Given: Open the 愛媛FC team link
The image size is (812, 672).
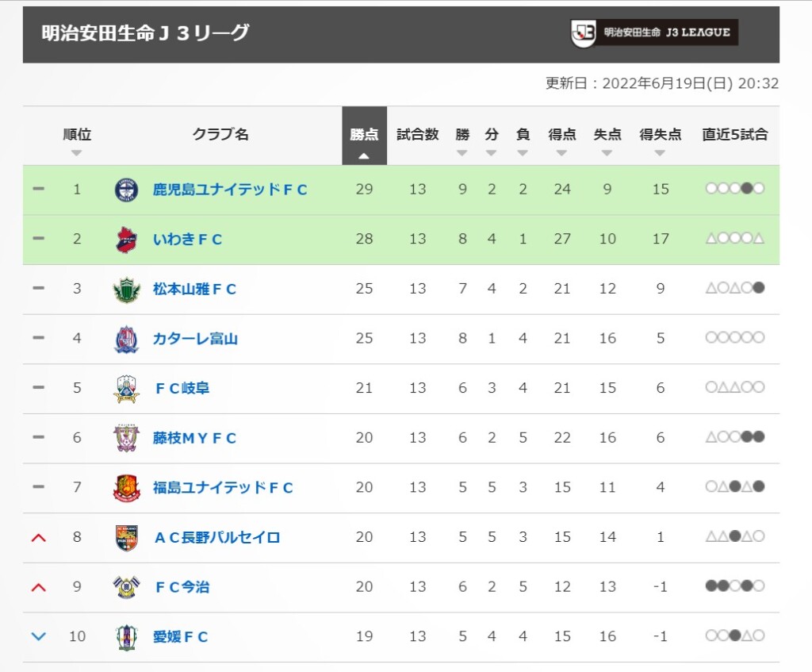Looking at the screenshot, I should click(181, 636).
